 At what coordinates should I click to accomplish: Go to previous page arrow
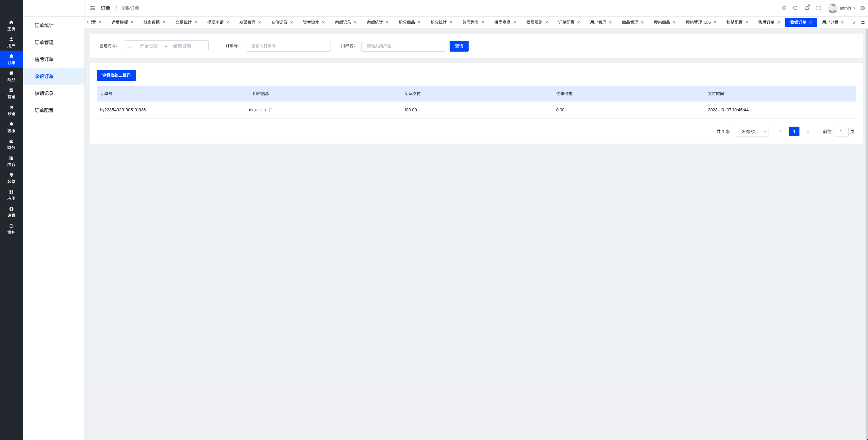coord(780,131)
